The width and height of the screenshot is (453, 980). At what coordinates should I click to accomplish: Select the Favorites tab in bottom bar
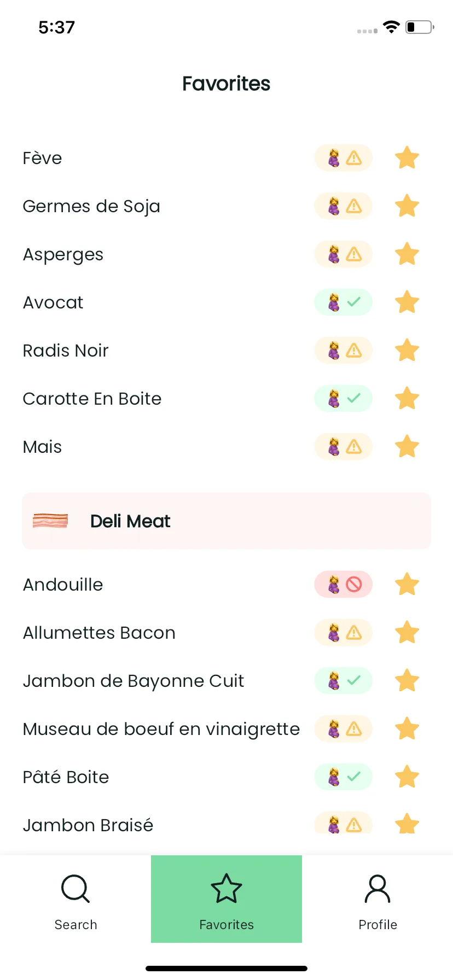coord(226,899)
